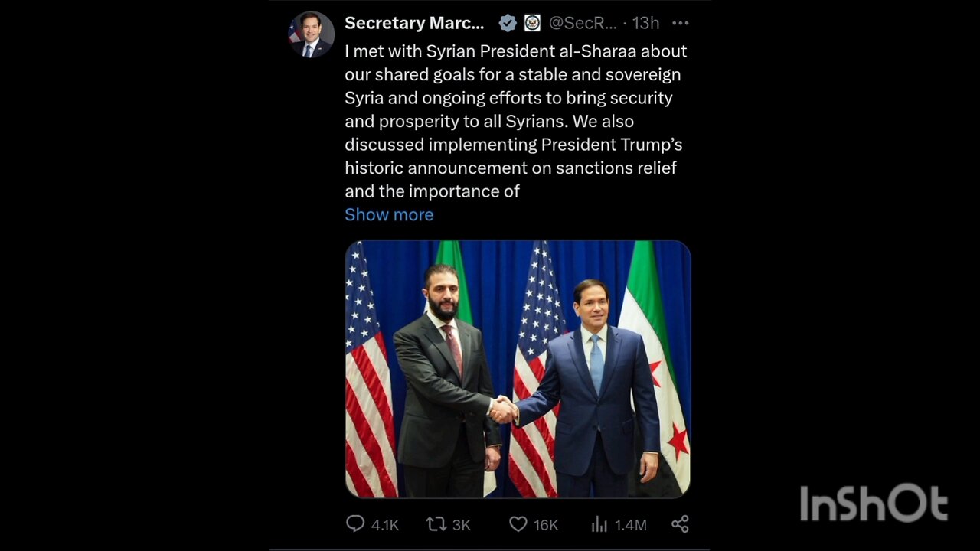The image size is (980, 551).
Task: Open the three-dot more options menu
Action: (680, 23)
